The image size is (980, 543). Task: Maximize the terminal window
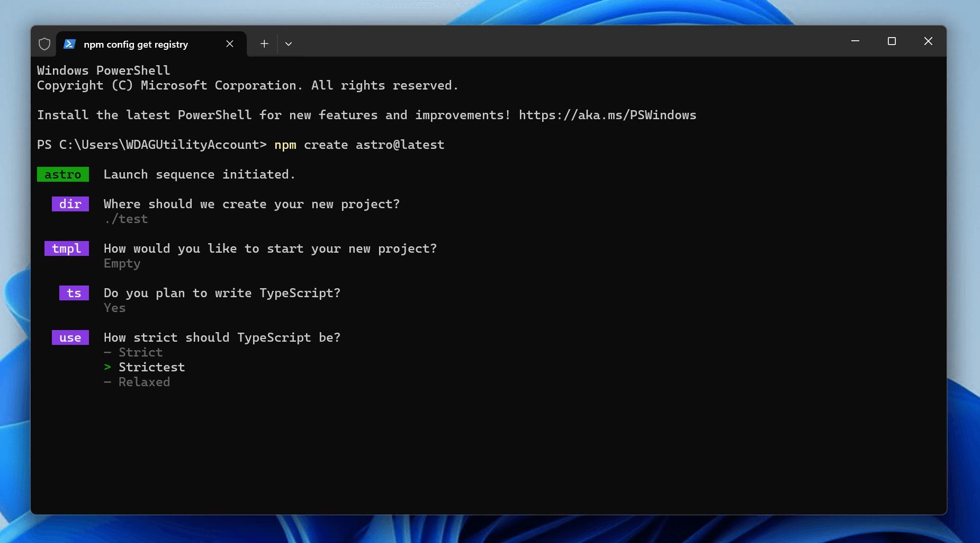892,41
